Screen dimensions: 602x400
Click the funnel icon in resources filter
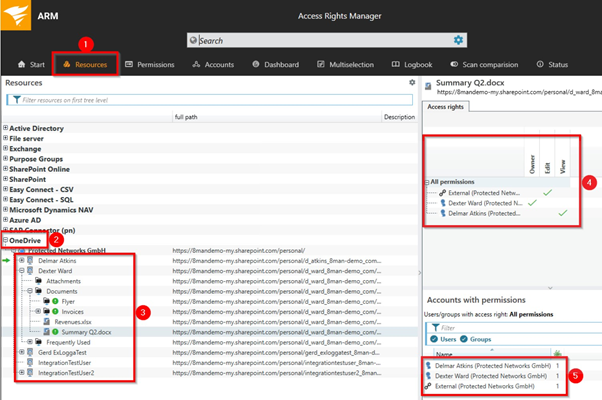point(17,100)
